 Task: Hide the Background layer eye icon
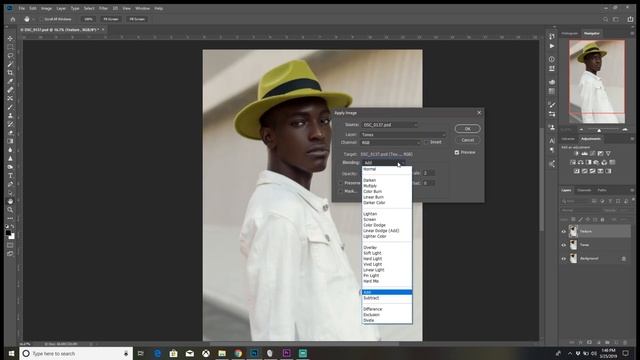point(564,258)
